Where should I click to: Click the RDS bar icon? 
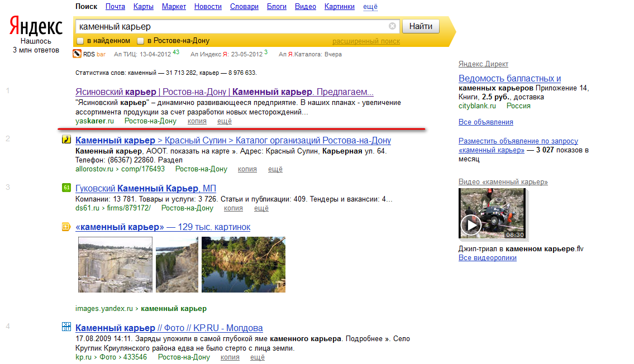(77, 54)
